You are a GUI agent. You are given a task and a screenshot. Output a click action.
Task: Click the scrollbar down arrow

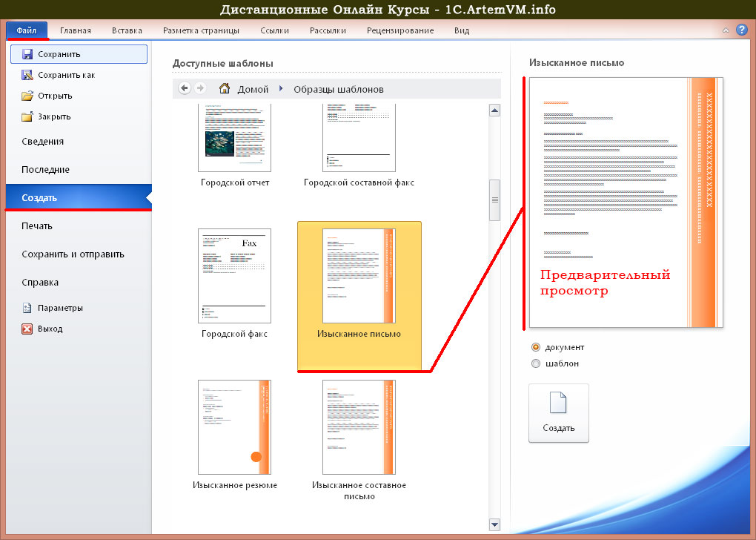(494, 524)
